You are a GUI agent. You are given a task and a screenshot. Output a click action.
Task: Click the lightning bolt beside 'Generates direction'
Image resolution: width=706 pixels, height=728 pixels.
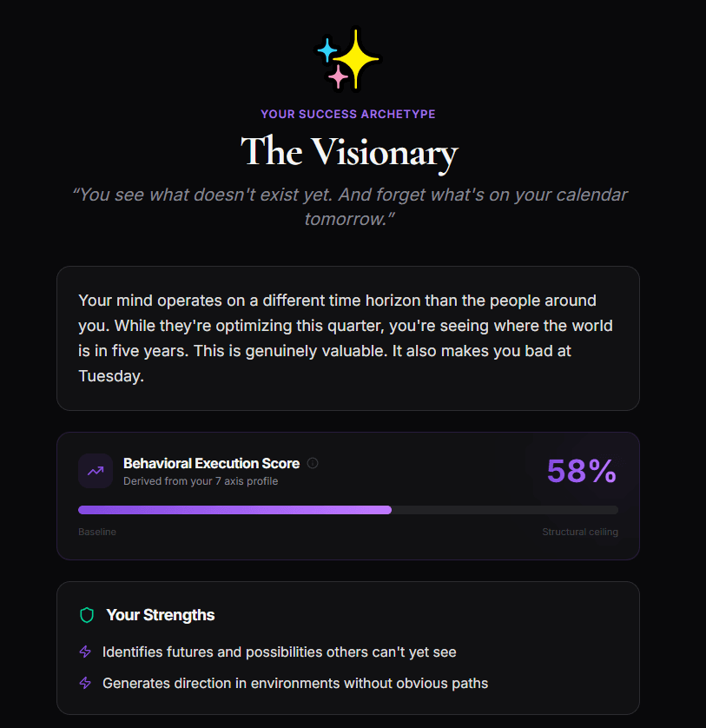point(85,683)
